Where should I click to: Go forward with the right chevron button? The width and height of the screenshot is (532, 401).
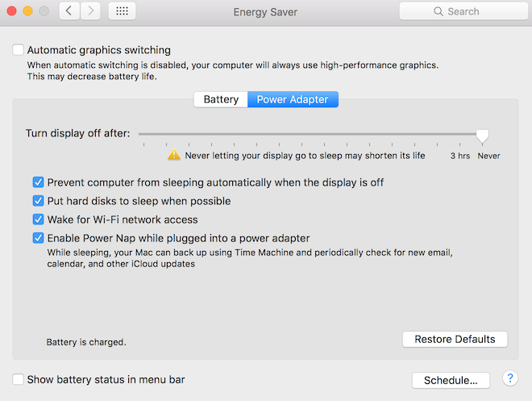click(x=90, y=10)
